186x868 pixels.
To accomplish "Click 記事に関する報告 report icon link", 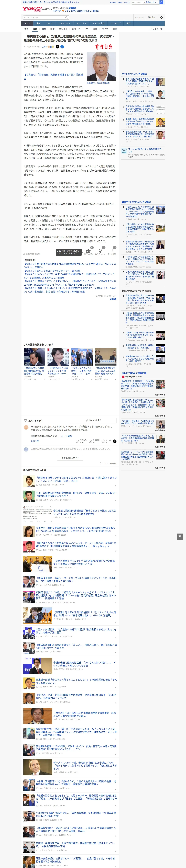I will pos(32,254).
